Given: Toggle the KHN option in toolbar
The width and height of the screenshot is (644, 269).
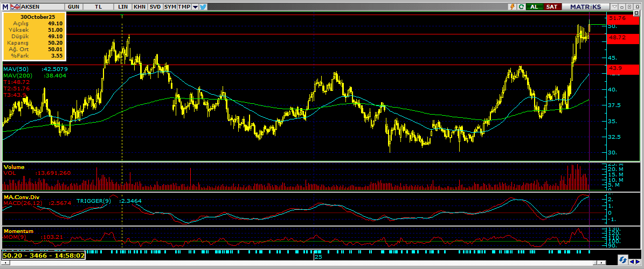Looking at the screenshot, I should pos(140,6).
